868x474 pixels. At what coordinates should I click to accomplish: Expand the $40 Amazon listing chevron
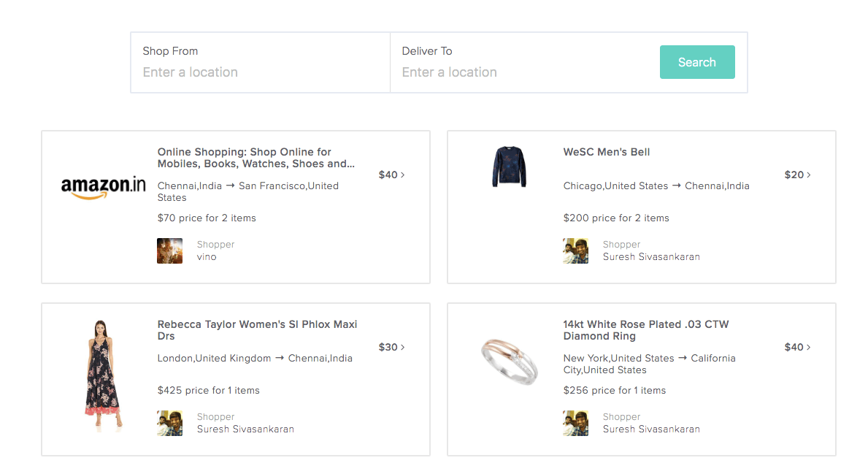coord(403,175)
